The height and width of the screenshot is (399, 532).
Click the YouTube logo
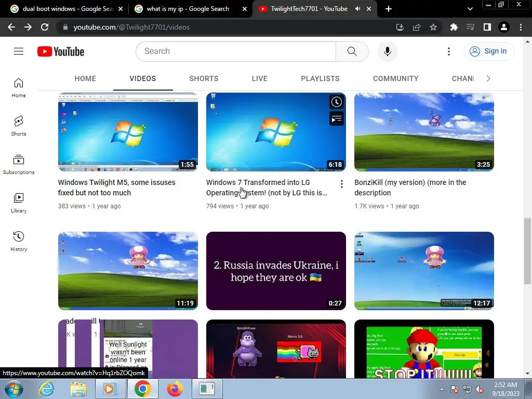[61, 51]
